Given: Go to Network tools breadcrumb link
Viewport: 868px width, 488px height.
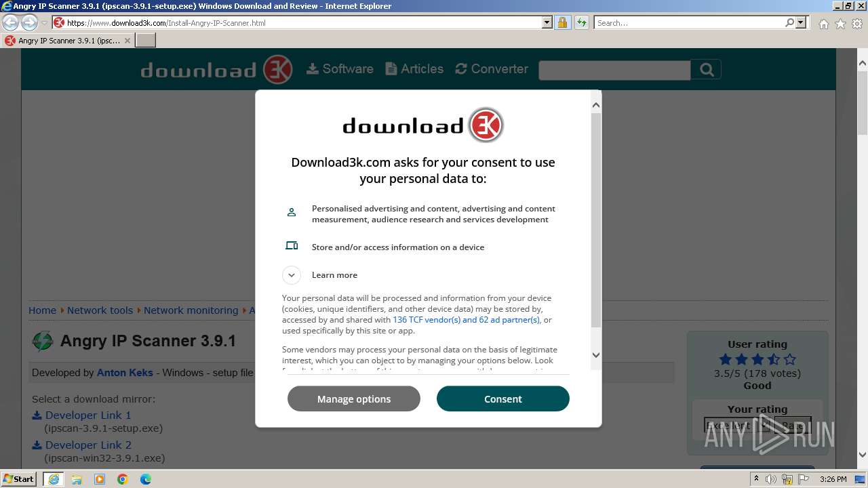Looking at the screenshot, I should point(100,310).
